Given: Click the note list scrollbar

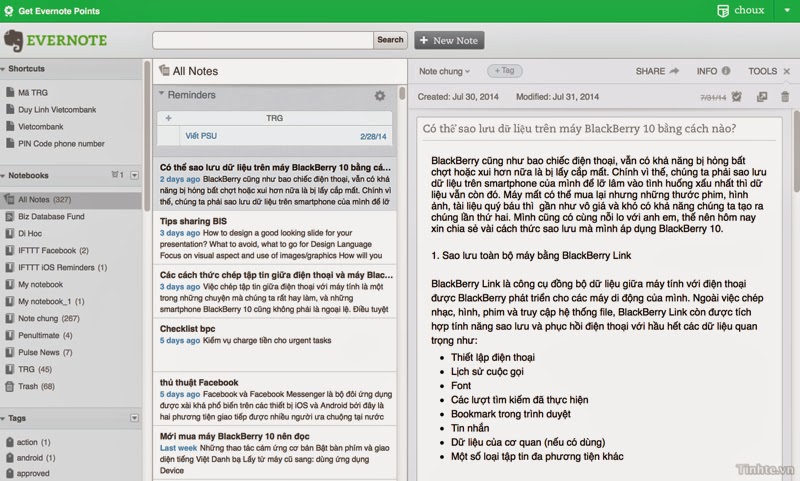Looking at the screenshot, I should 402,93.
